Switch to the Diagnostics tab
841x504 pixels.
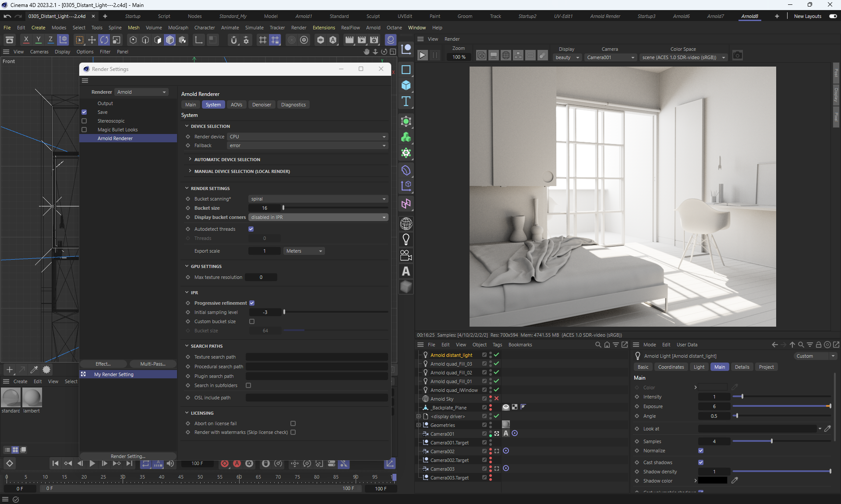[x=293, y=105]
